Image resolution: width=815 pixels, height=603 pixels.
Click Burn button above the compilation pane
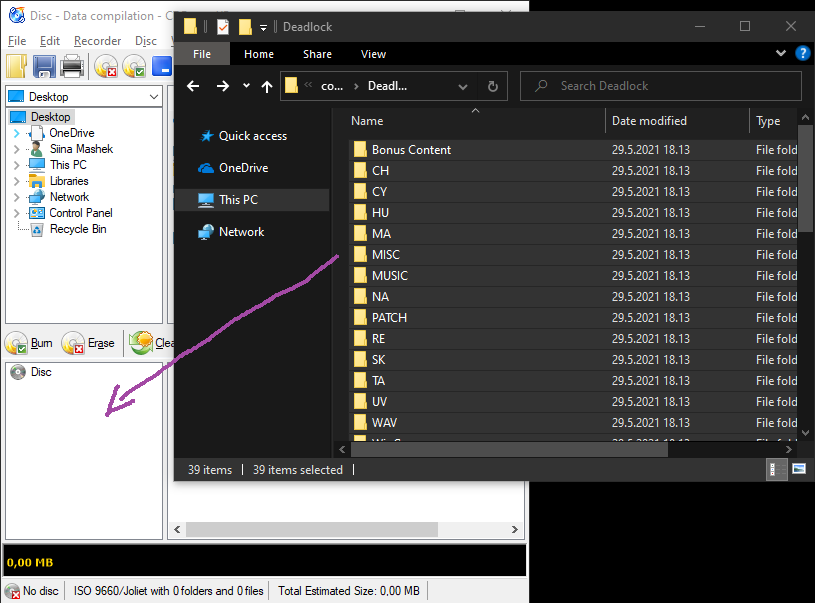29,343
